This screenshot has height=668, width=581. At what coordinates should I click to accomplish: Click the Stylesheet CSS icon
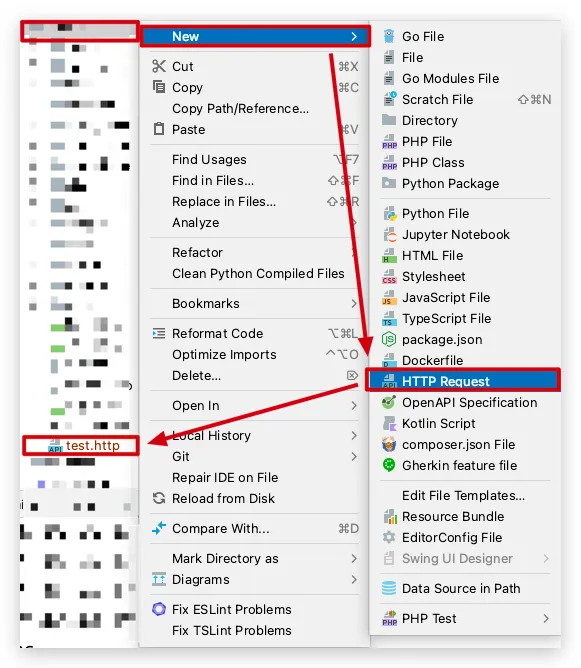coord(389,276)
